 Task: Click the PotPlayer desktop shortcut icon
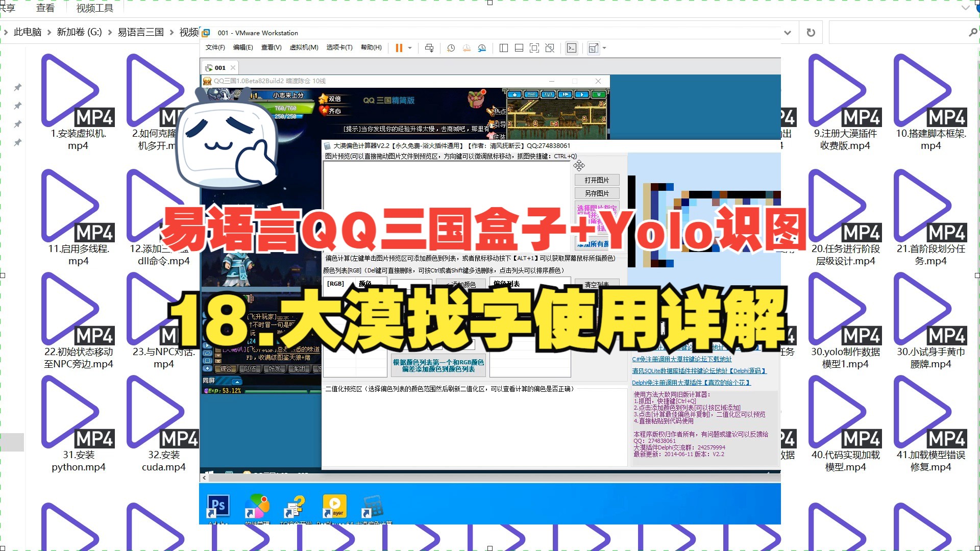[x=335, y=507]
